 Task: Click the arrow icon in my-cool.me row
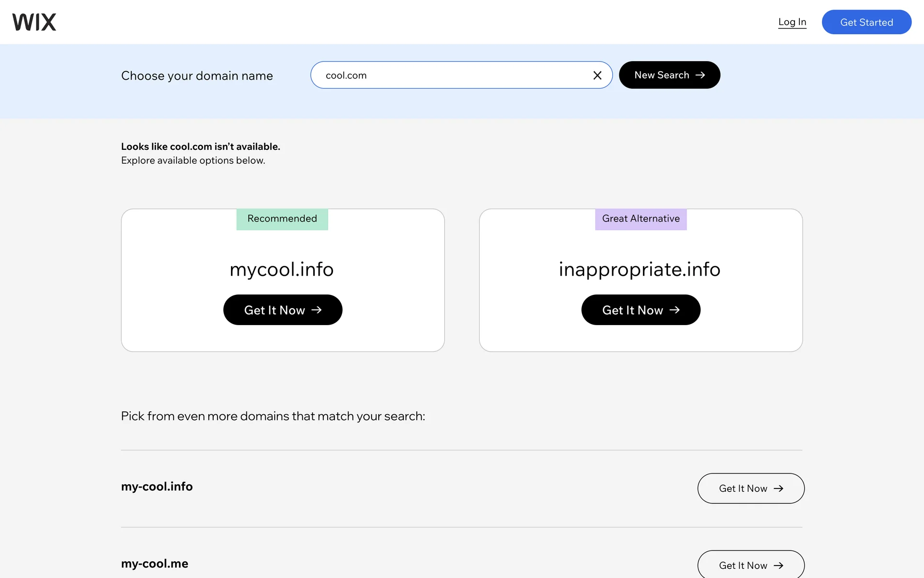778,565
